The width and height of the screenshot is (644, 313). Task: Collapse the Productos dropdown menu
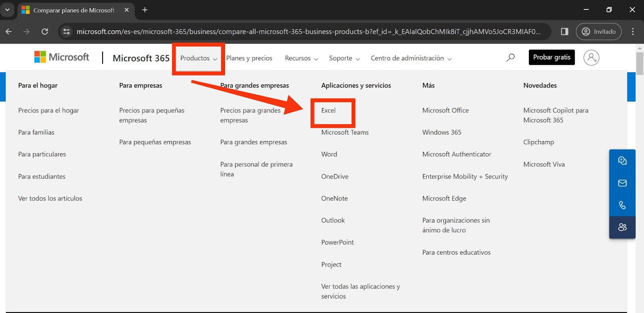(198, 58)
